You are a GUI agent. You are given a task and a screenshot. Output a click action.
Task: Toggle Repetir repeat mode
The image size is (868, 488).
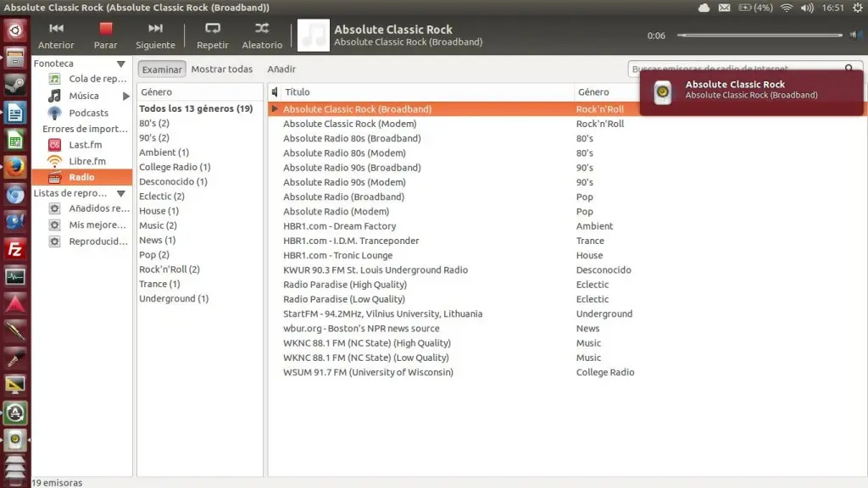click(x=213, y=36)
